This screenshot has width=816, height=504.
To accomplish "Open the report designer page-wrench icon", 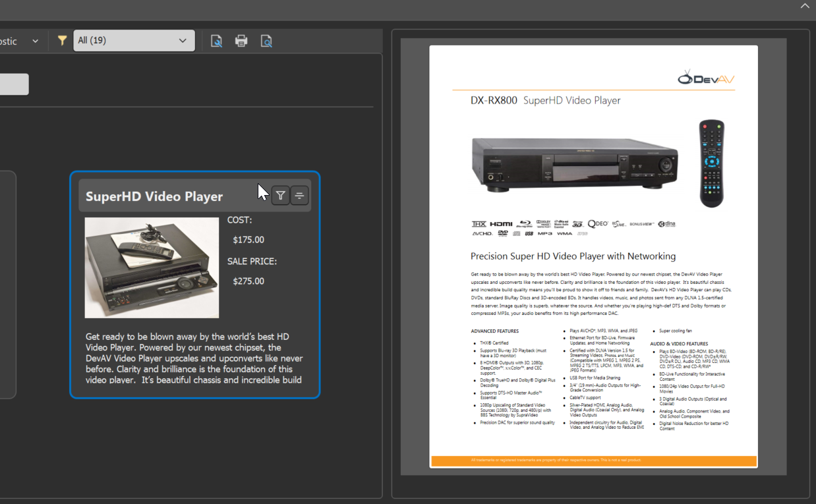I will pyautogui.click(x=216, y=41).
